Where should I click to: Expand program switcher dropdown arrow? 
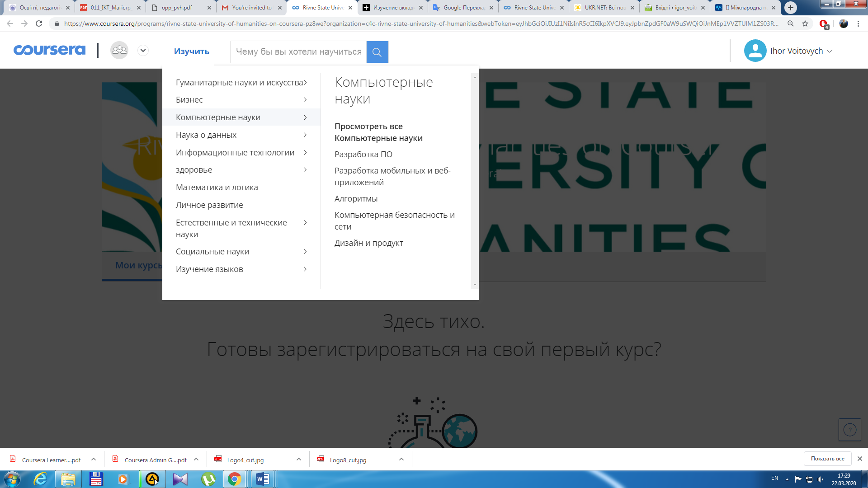point(143,51)
